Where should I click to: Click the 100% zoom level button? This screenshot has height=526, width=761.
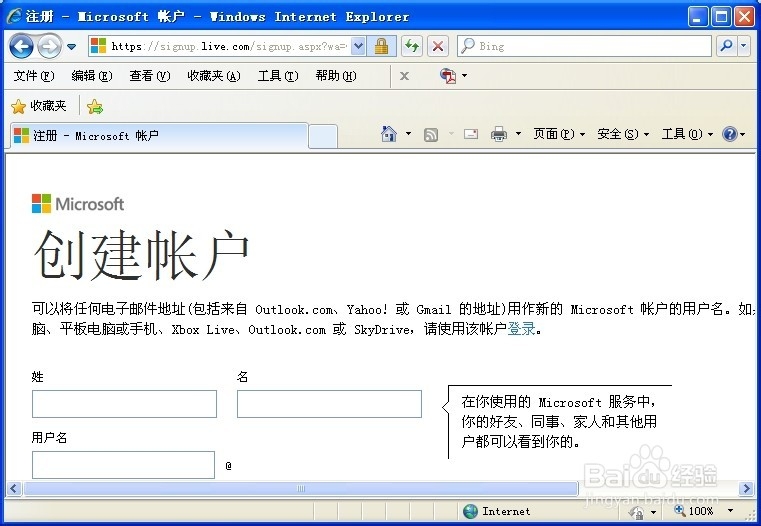694,511
